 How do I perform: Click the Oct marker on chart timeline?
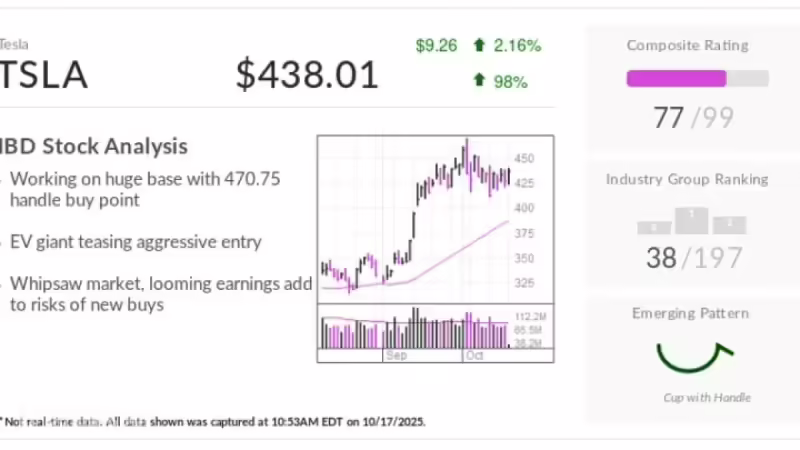click(x=474, y=355)
